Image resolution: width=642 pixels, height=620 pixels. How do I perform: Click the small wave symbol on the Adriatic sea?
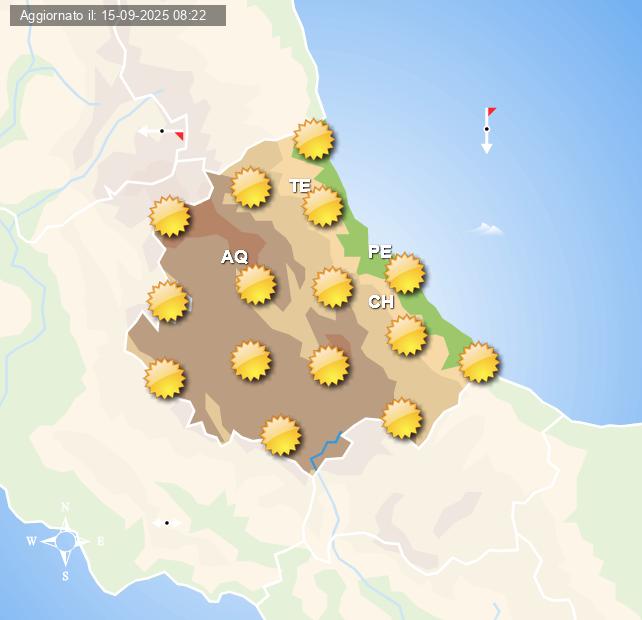point(487,229)
